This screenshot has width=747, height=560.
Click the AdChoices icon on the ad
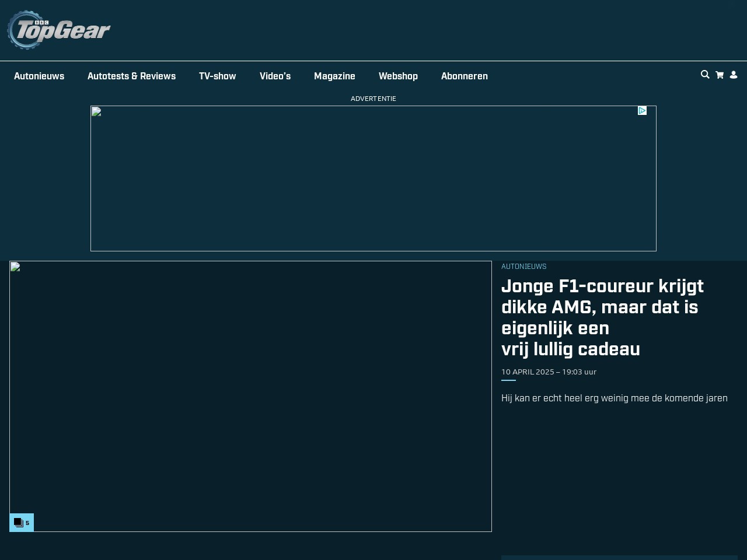click(x=642, y=111)
